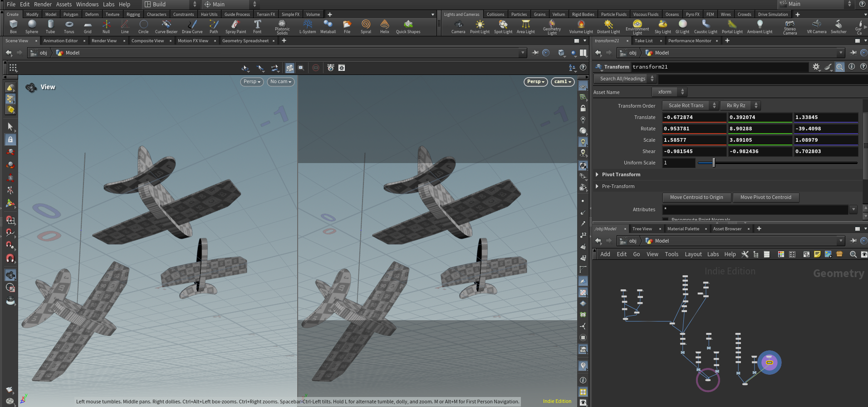This screenshot has width=868, height=407.
Task: Select the viewport Select tool arrow
Action: 10,126
